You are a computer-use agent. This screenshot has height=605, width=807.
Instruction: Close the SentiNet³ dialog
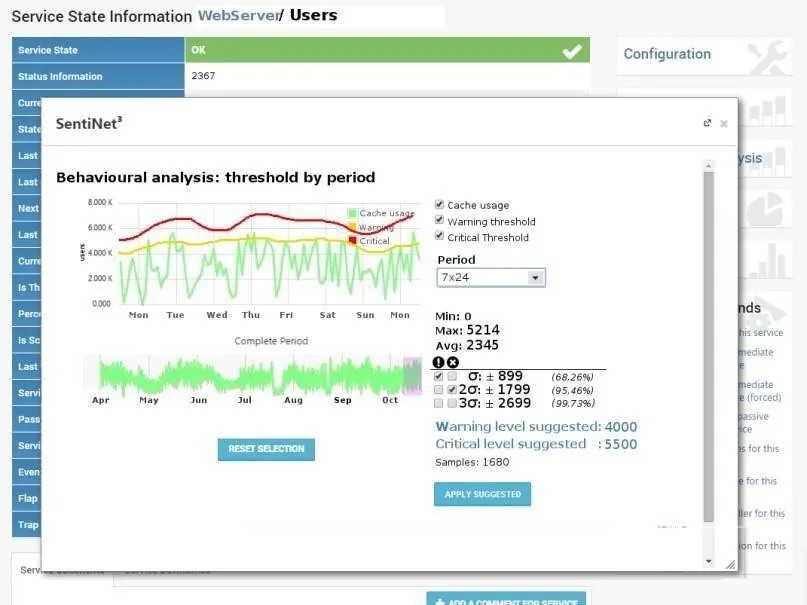click(x=724, y=123)
